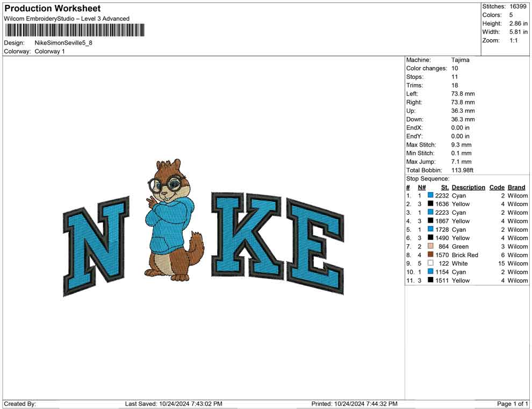
Task: Click the letter K in the design
Action: (x=247, y=235)
